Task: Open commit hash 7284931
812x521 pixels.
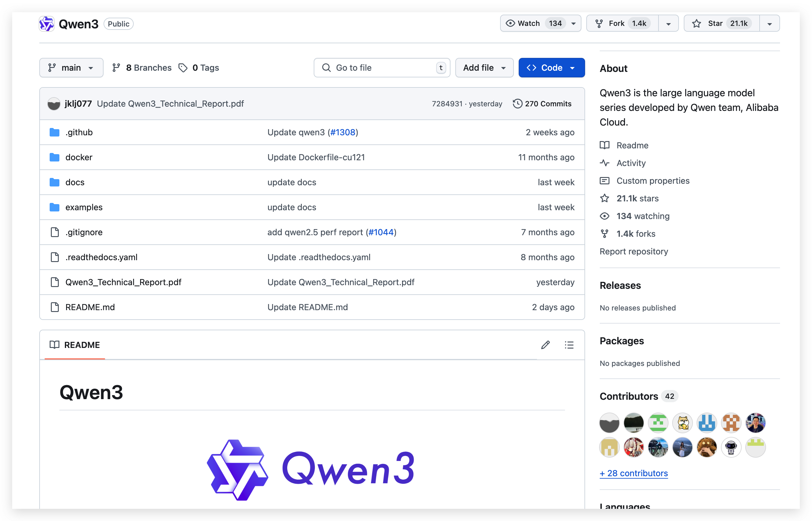Action: pos(447,104)
